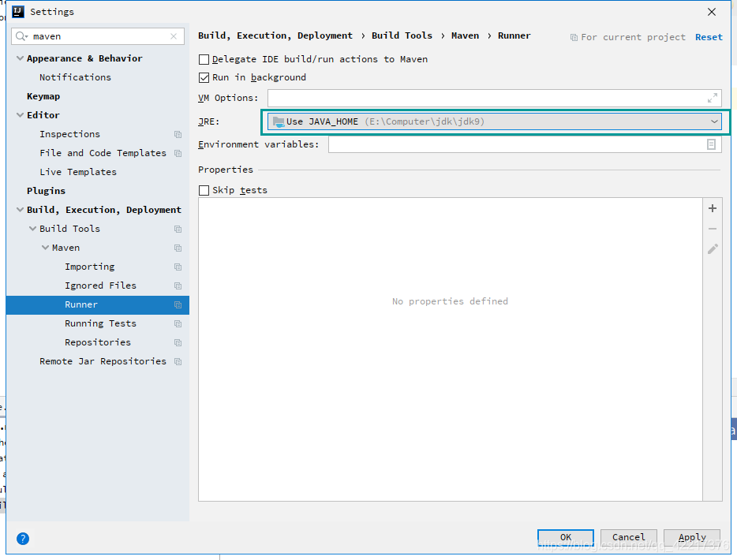Click the Reset link
The height and width of the screenshot is (560, 737).
pos(709,37)
